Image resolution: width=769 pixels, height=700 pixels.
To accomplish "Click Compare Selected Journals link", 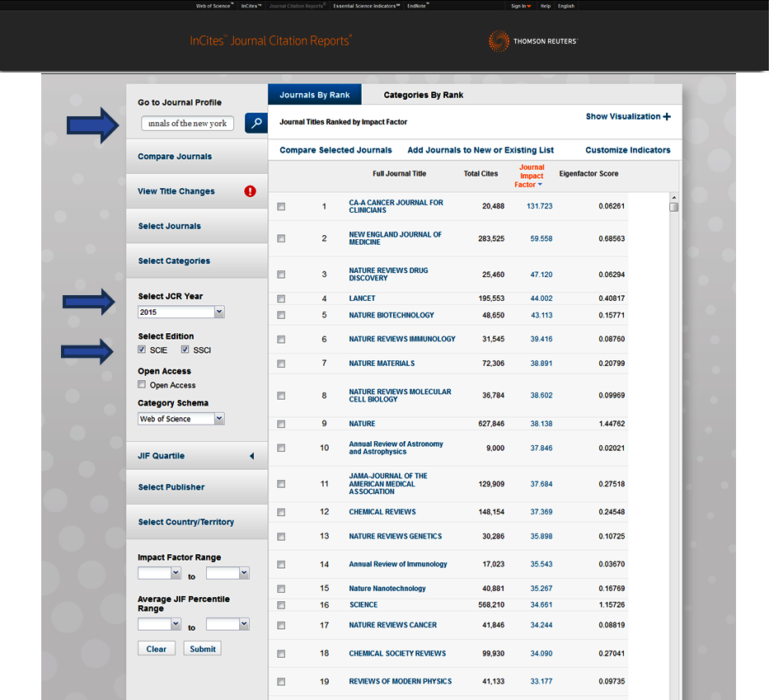I will pyautogui.click(x=335, y=150).
